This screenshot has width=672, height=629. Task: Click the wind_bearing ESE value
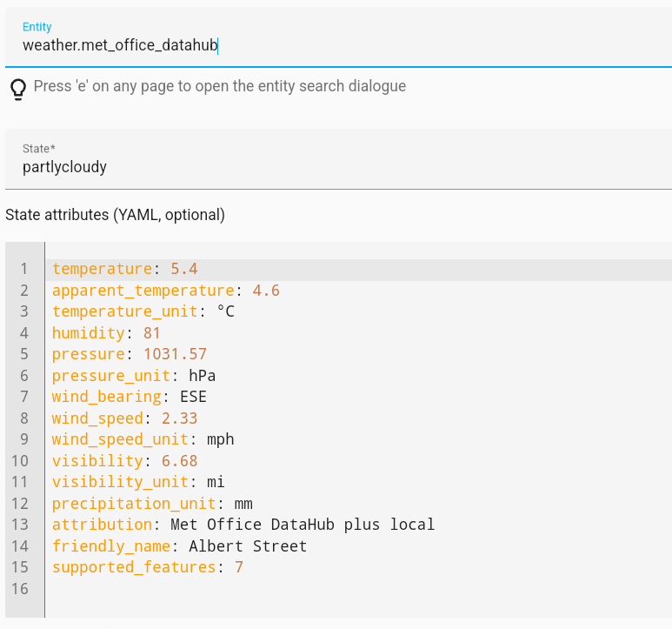pos(193,397)
